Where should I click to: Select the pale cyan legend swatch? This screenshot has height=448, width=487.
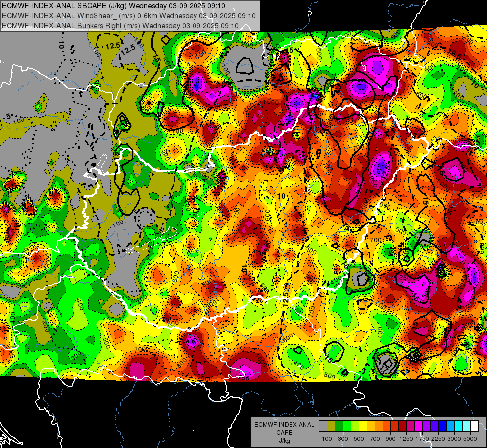(467, 426)
